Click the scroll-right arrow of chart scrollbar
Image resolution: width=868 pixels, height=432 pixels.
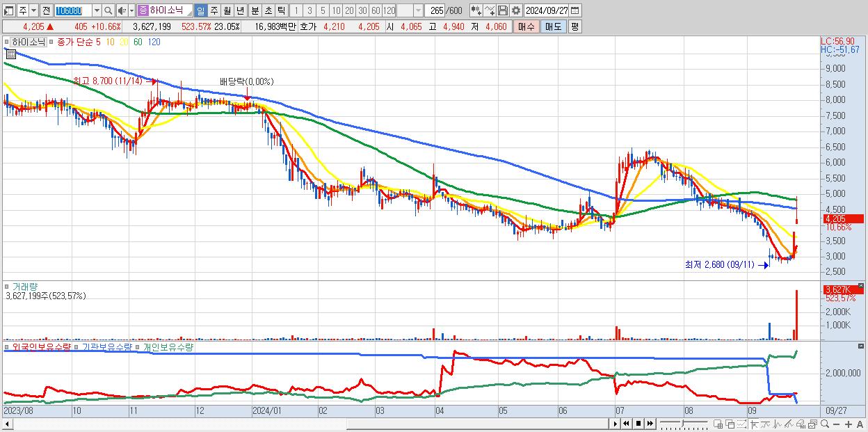(x=616, y=424)
